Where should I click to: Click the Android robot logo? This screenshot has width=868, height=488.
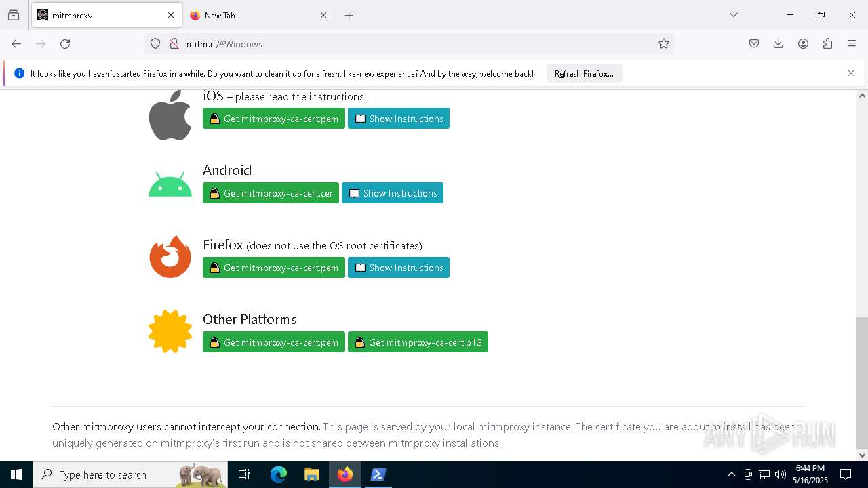[x=170, y=184]
